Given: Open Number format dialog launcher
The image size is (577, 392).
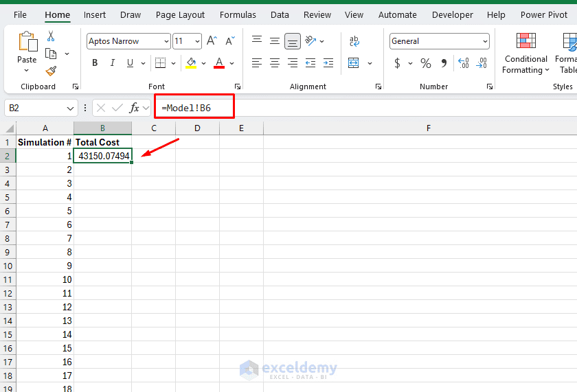Looking at the screenshot, I should (x=490, y=87).
